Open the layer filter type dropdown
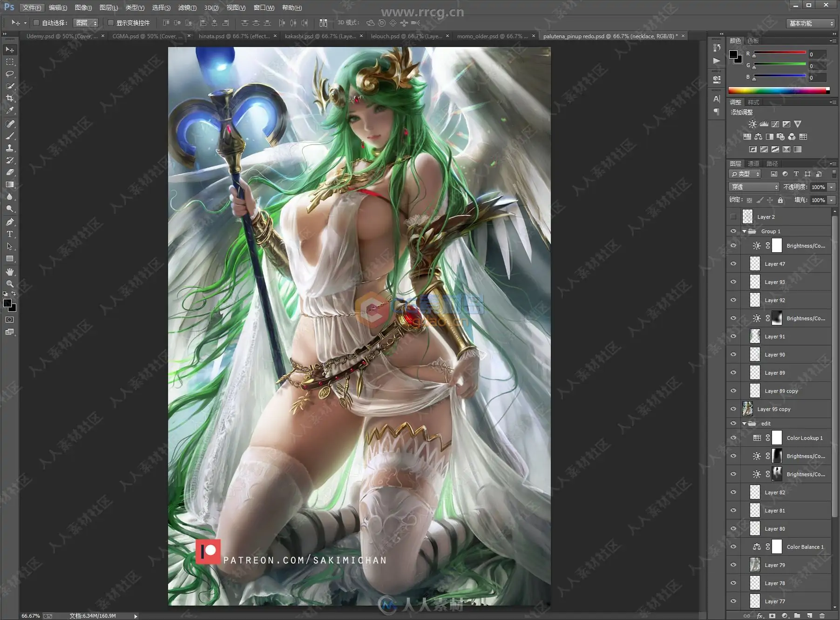Screen dimensions: 840x620 click(745, 174)
